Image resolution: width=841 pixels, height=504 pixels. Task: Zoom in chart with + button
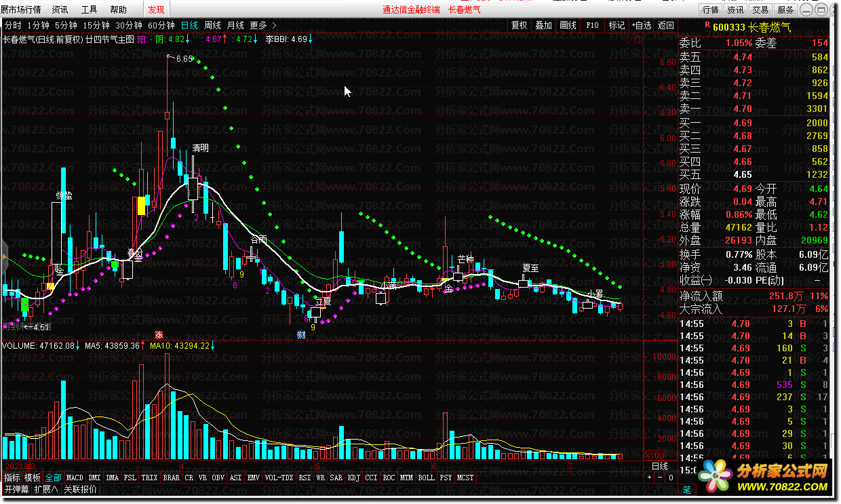[x=649, y=478]
